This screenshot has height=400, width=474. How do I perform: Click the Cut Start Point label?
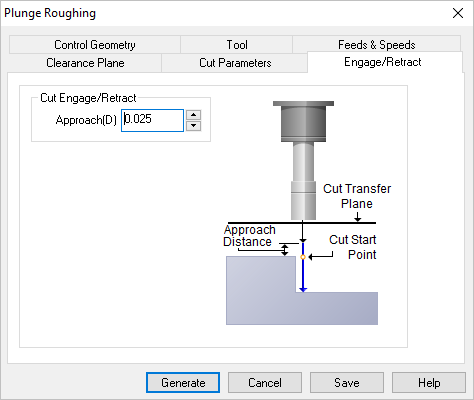(x=353, y=247)
